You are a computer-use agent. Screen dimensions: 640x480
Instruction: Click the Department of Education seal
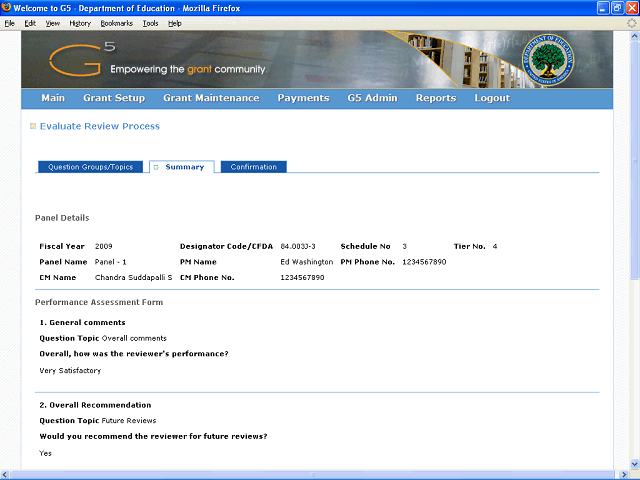(x=547, y=60)
